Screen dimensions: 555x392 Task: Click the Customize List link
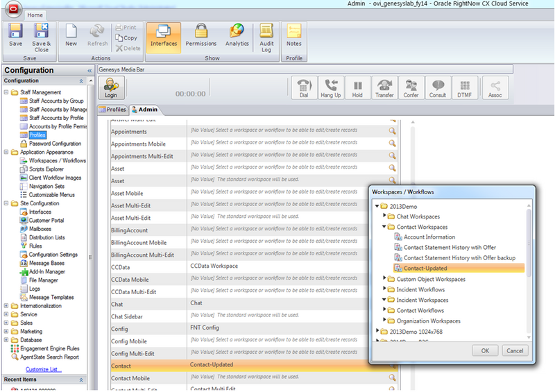pos(43,369)
